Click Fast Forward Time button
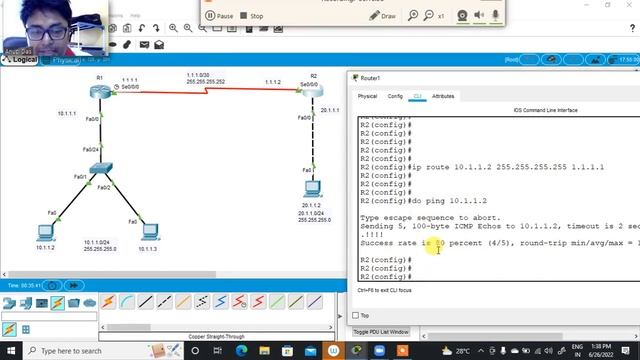The height and width of the screenshot is (360, 640). click(74, 285)
